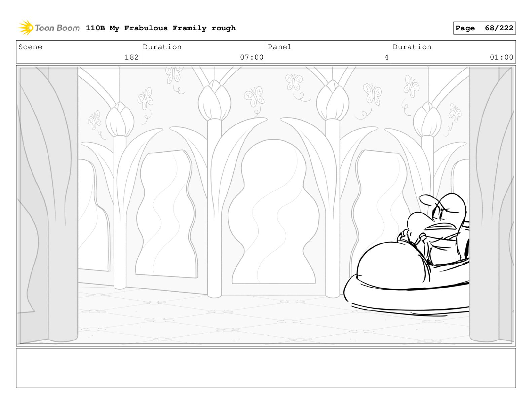Click the scene duration value '07:00'
Screen dimensions: 532x412
tap(252, 58)
